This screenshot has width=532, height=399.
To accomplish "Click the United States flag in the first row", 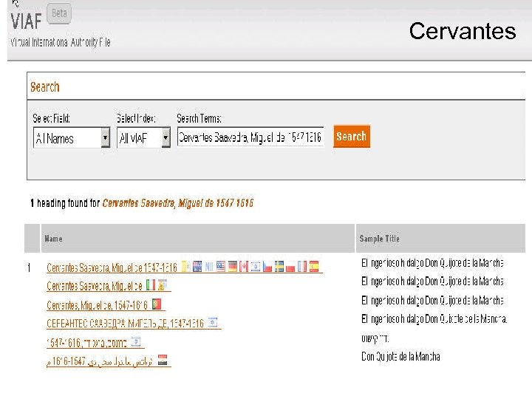I will tap(220, 266).
